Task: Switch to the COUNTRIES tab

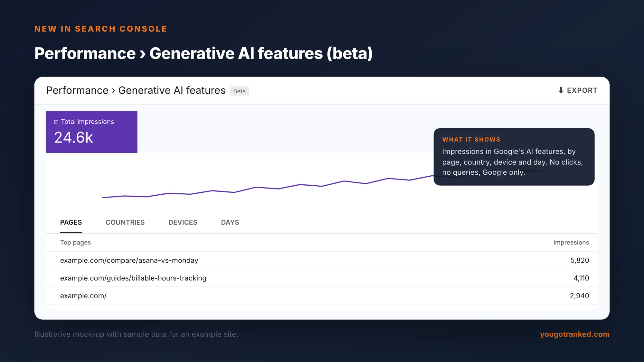Action: [x=125, y=222]
